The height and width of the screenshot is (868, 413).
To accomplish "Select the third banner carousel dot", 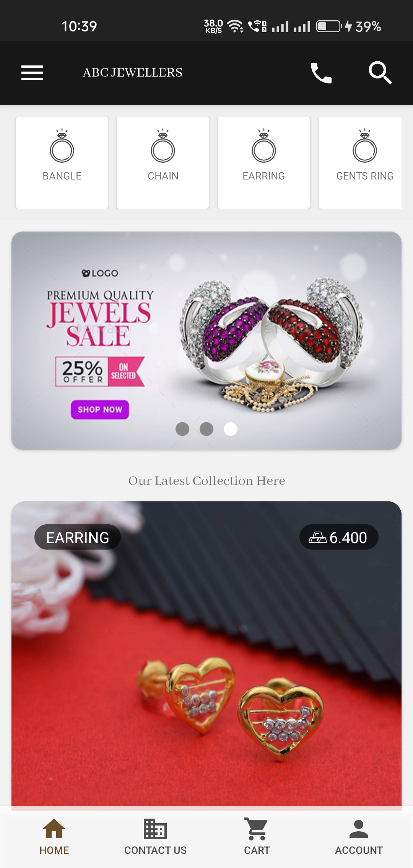I will click(x=231, y=429).
